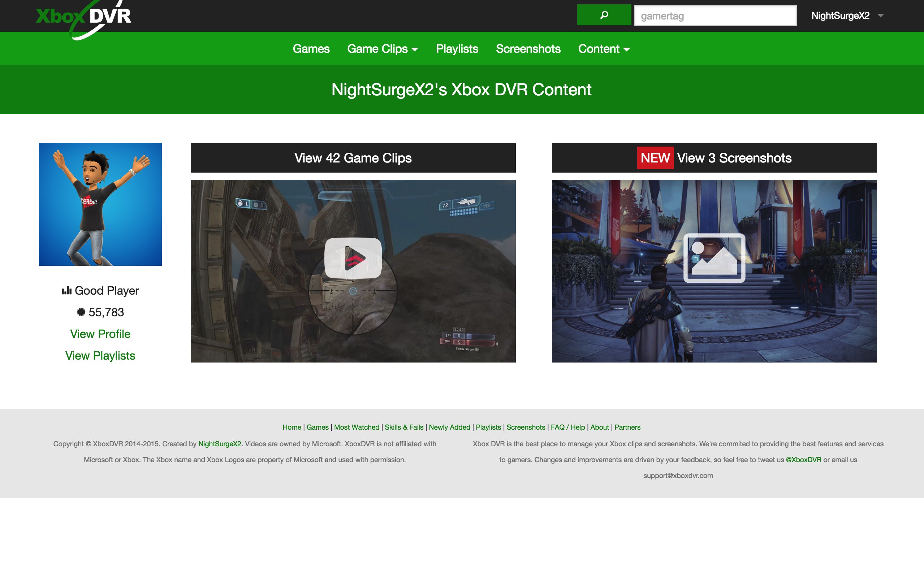Open the View Profile link
The width and height of the screenshot is (924, 577).
100,334
